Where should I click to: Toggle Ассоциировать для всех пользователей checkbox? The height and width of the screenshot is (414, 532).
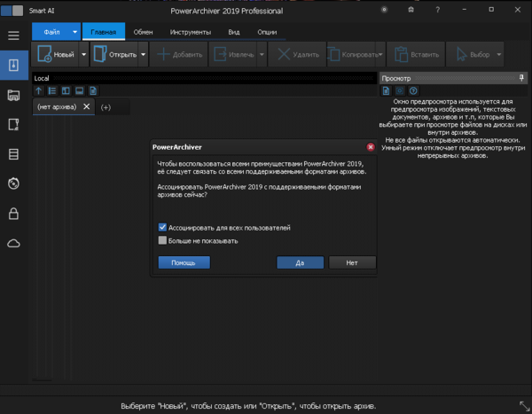(x=162, y=227)
